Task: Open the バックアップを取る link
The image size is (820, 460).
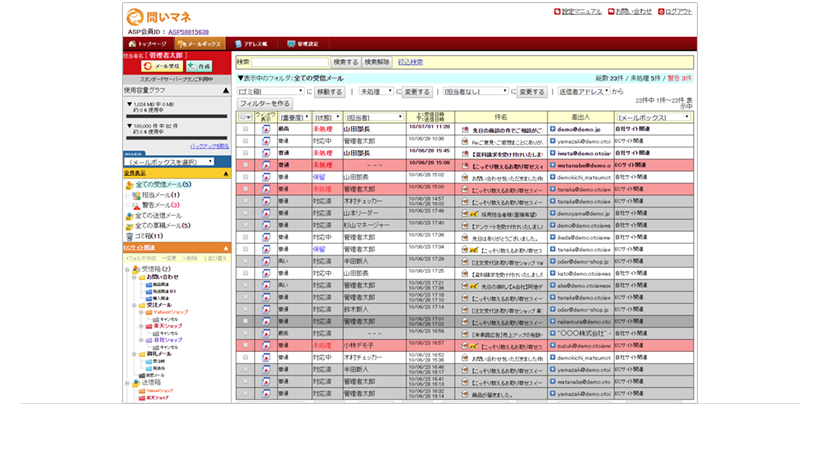Action: tap(209, 146)
